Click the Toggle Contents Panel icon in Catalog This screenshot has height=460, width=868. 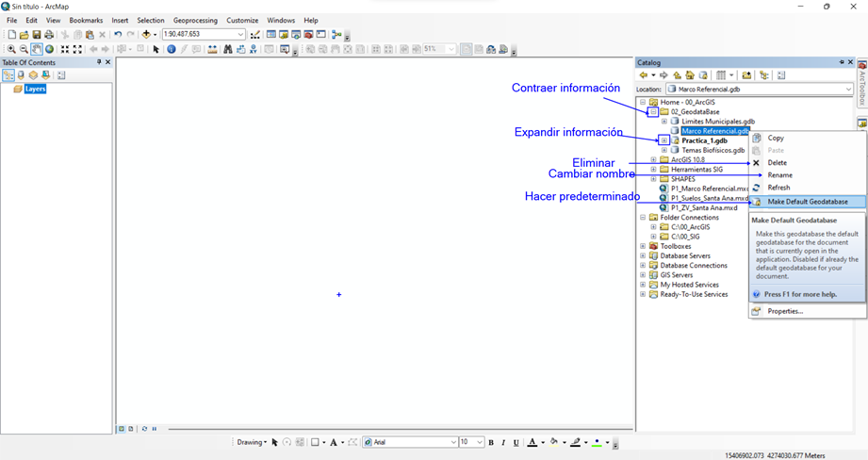pos(764,75)
